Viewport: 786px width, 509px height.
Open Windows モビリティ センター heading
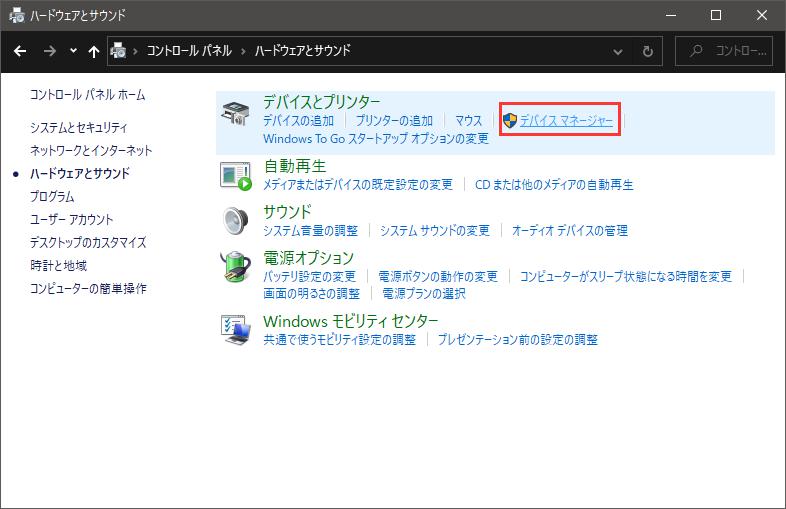pos(351,321)
